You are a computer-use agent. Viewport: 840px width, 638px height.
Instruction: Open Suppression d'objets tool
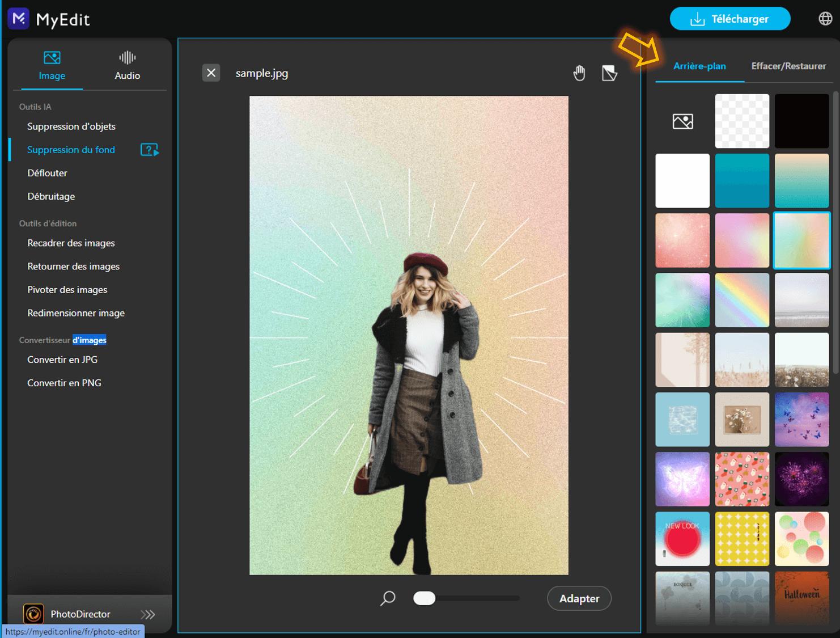pyautogui.click(x=71, y=126)
